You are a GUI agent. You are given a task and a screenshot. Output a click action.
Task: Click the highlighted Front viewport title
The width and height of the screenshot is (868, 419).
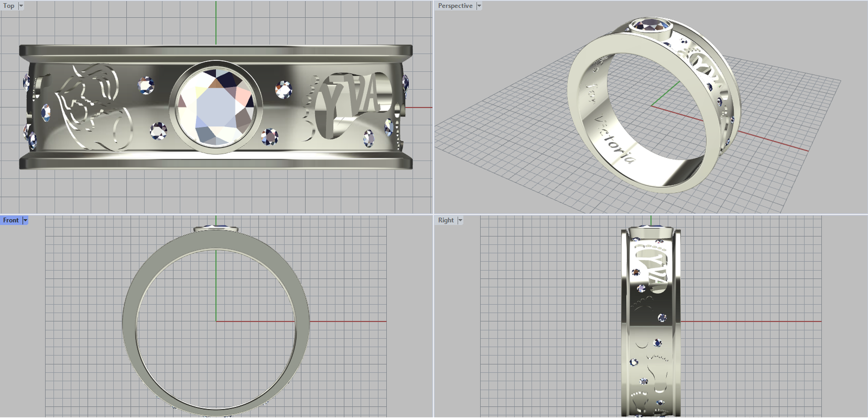[11, 220]
